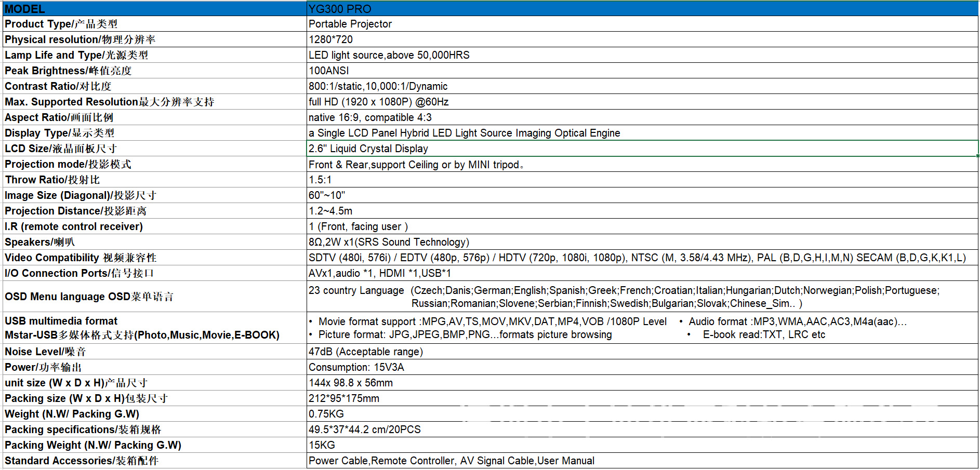
Task: Click the 0.75KG value cell
Action: point(642,414)
